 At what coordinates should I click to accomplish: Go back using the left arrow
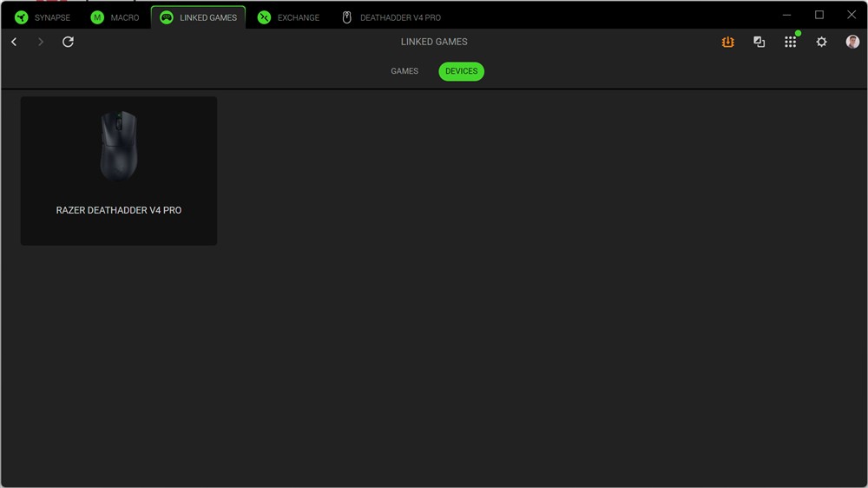[x=14, y=42]
